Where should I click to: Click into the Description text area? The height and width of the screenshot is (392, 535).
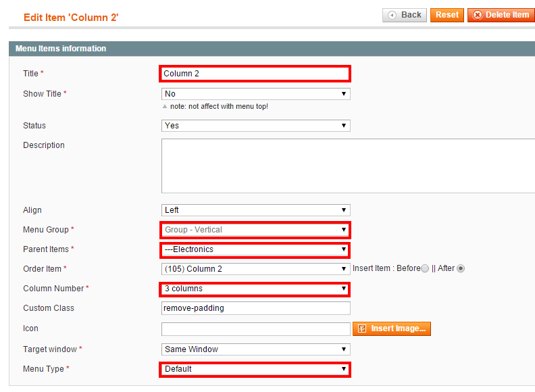coord(348,166)
